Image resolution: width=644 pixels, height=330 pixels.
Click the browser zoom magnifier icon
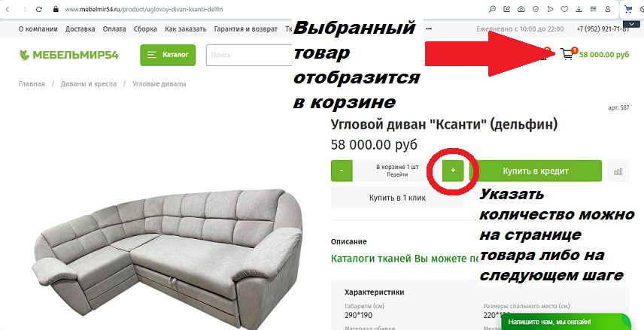tap(492, 9)
